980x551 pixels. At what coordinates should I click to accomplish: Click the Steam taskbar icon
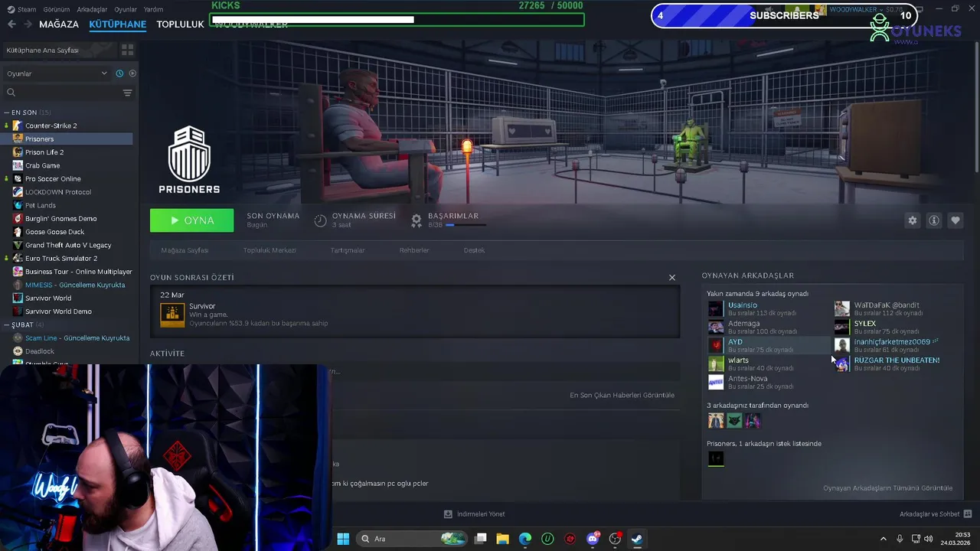(637, 539)
